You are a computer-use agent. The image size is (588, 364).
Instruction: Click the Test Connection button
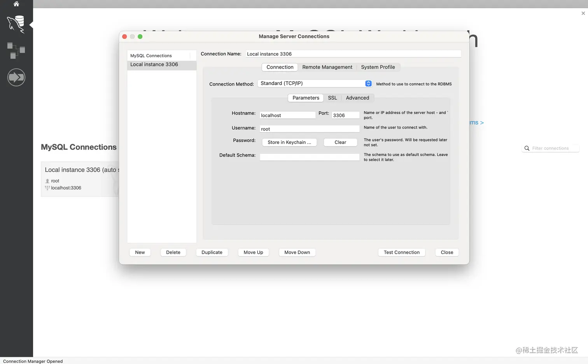pyautogui.click(x=402, y=253)
